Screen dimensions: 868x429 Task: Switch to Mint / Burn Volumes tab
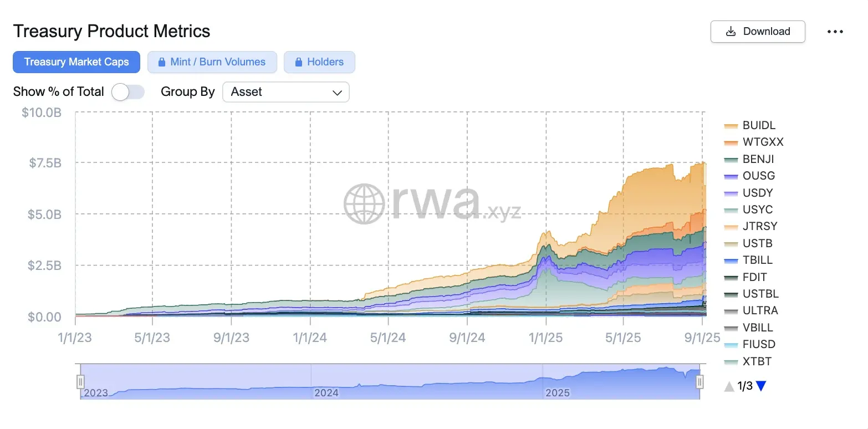[x=212, y=62]
